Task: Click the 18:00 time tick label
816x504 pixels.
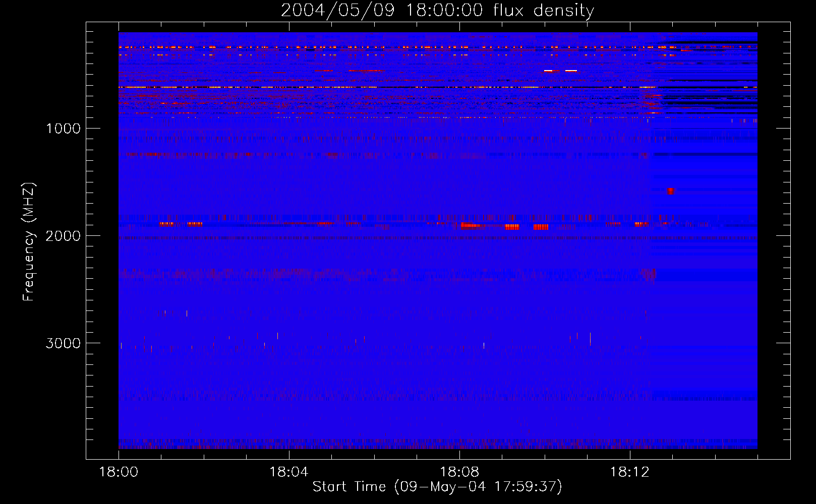Action: coord(119,472)
